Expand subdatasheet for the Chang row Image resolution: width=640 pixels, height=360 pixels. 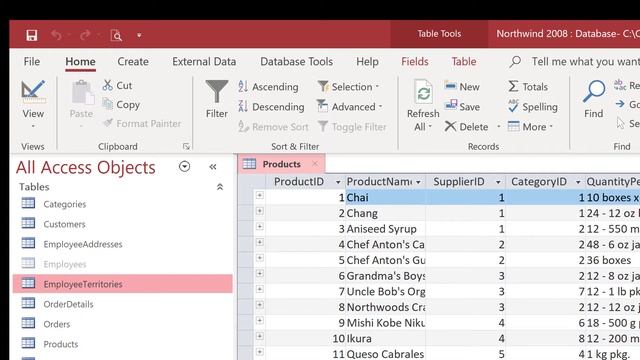click(260, 211)
